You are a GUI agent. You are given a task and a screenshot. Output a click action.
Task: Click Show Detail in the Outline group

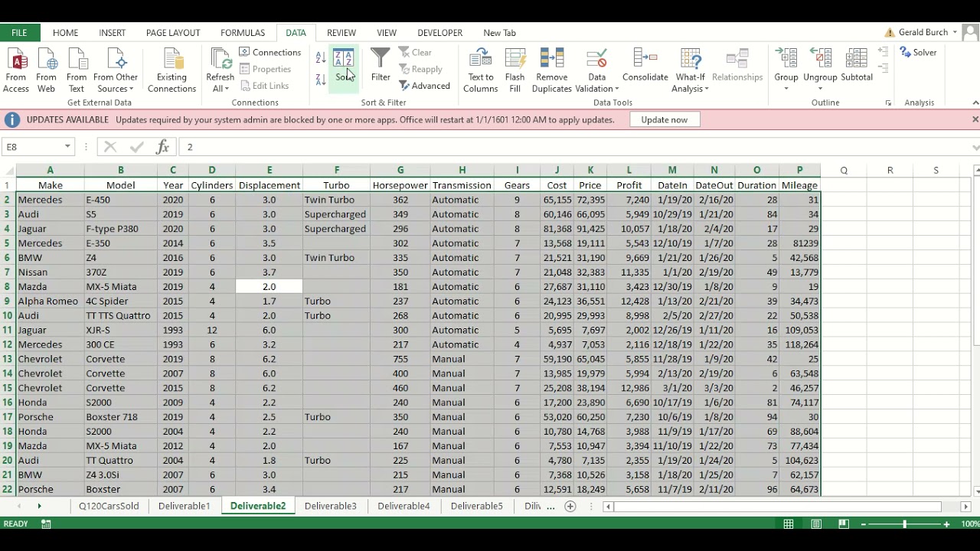883,52
